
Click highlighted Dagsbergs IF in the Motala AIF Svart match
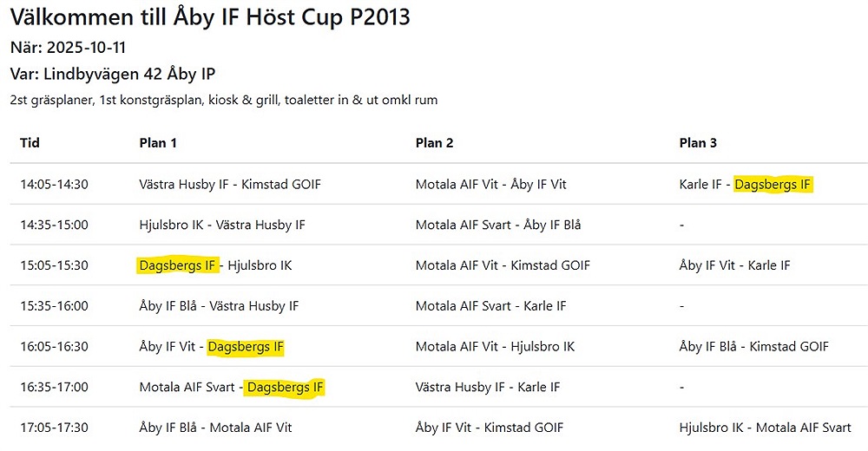pyautogui.click(x=286, y=387)
